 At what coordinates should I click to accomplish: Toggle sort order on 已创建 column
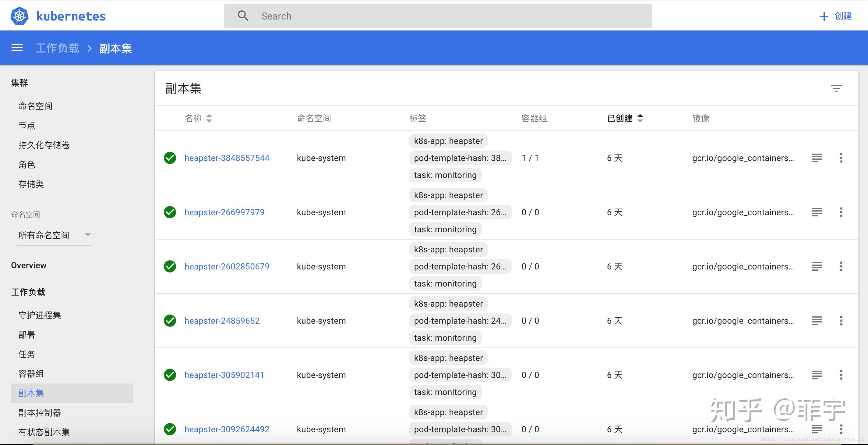[x=640, y=118]
